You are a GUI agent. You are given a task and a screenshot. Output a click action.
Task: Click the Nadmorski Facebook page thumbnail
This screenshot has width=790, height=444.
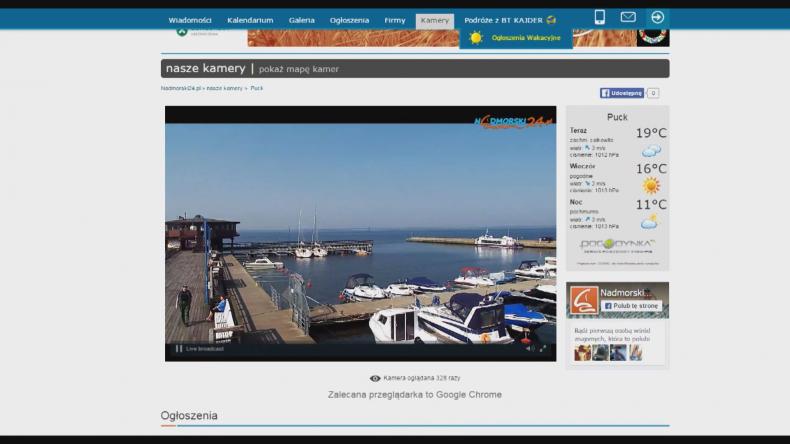point(584,299)
